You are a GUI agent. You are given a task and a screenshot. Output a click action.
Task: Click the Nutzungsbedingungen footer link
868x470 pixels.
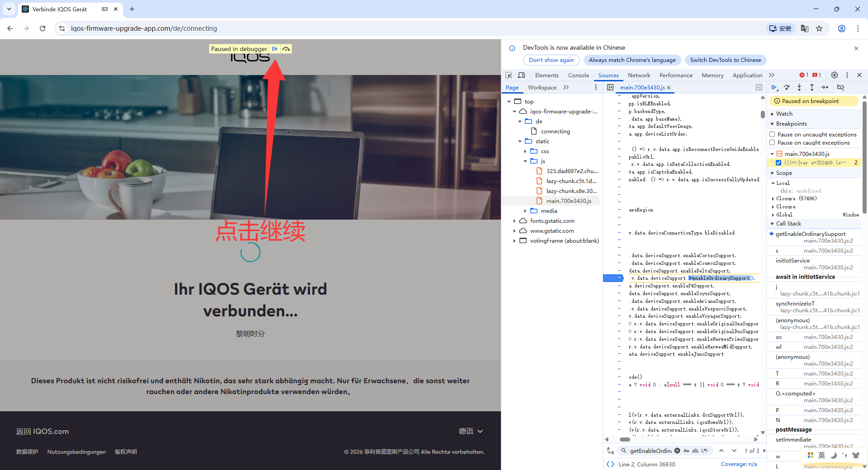pos(76,452)
